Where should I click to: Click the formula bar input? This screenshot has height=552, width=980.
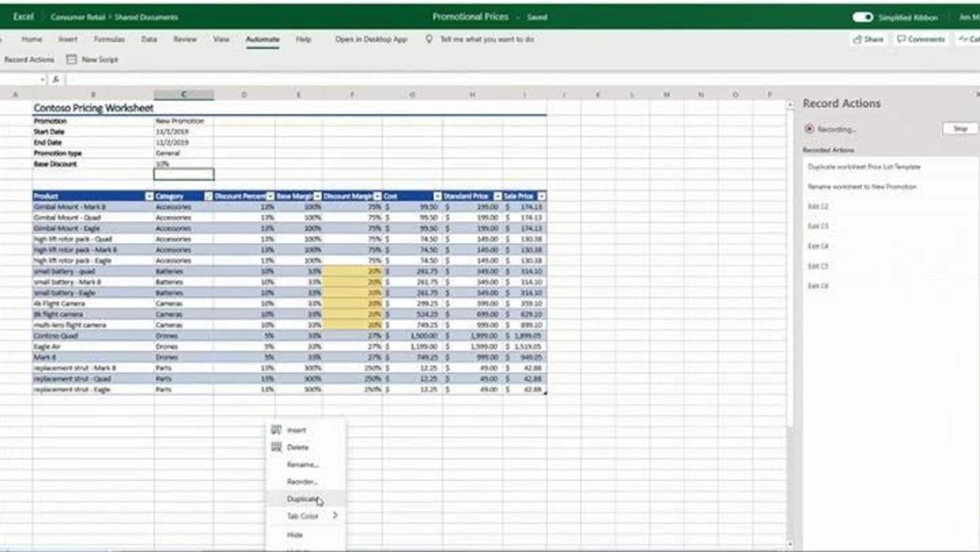tap(521, 79)
